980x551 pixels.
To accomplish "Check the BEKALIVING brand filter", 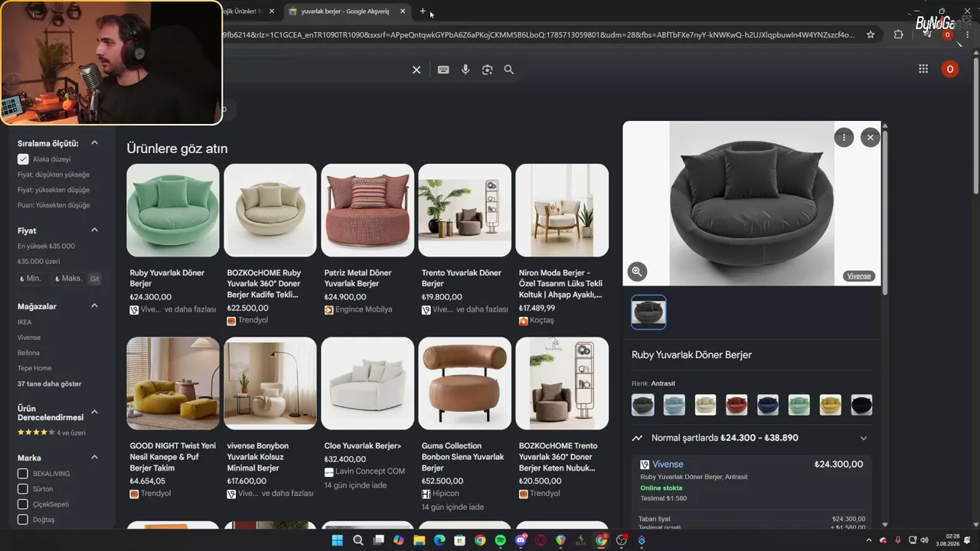I will 23,474.
